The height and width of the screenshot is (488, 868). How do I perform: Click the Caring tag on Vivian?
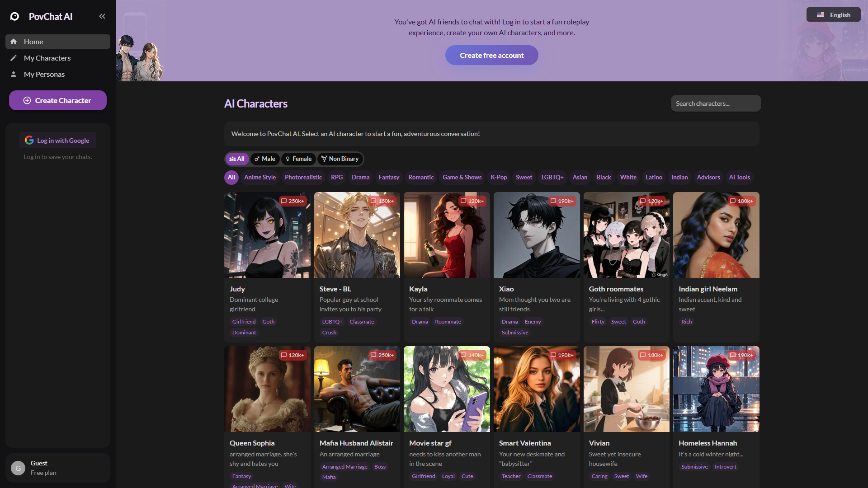599,476
